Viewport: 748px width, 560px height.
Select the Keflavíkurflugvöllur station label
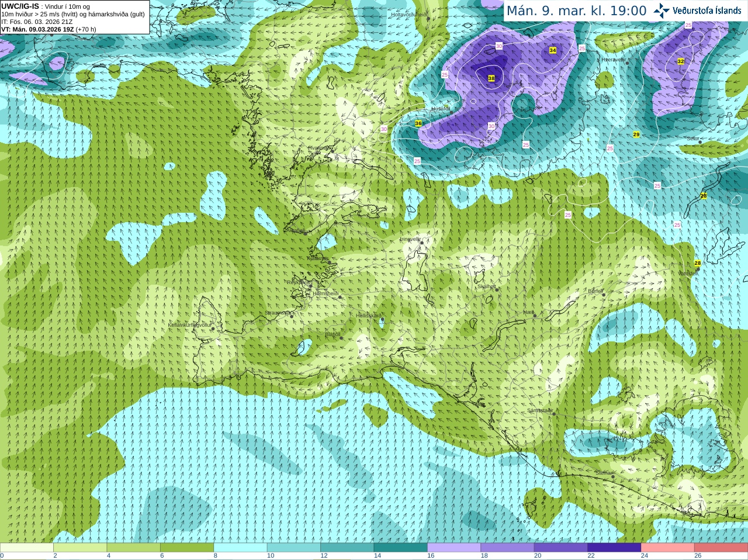(190, 324)
